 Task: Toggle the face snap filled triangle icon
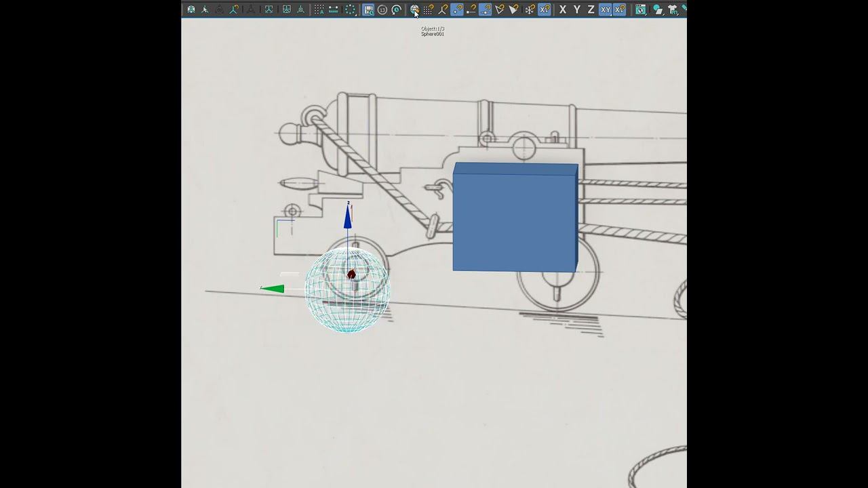[x=513, y=9]
